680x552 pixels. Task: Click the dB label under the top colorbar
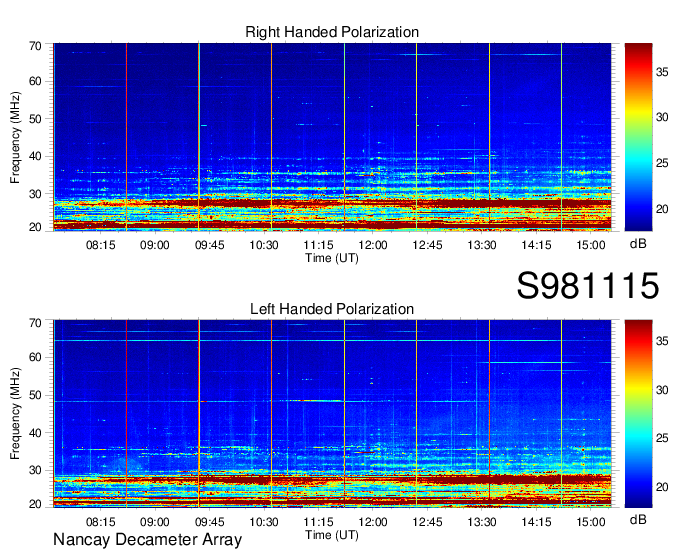click(x=638, y=244)
